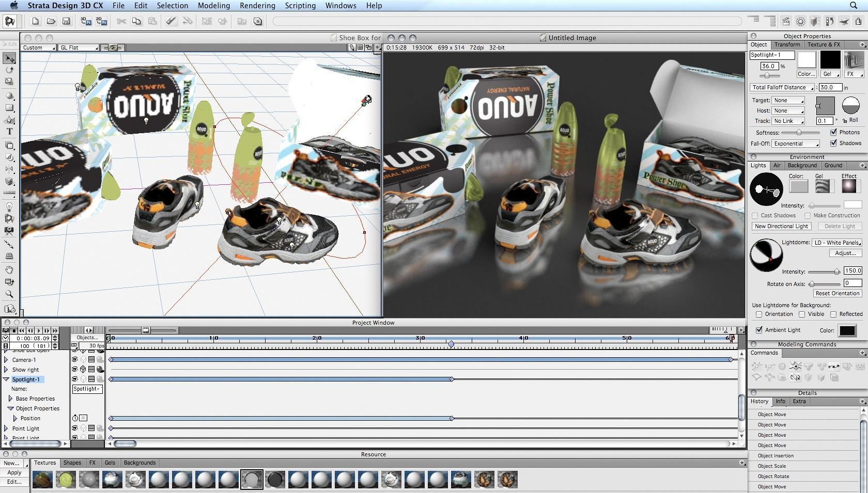Toggle visibility eye for Show right row
The height and width of the screenshot is (493, 868).
[75, 369]
